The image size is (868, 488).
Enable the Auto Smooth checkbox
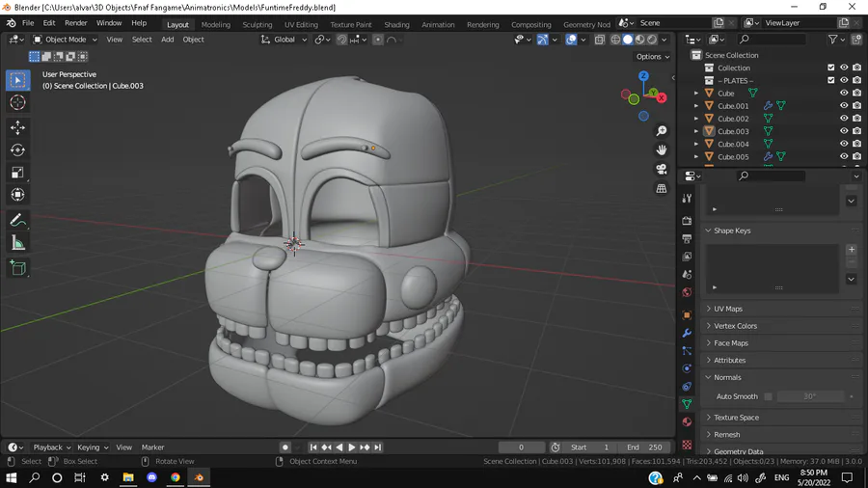(x=768, y=396)
